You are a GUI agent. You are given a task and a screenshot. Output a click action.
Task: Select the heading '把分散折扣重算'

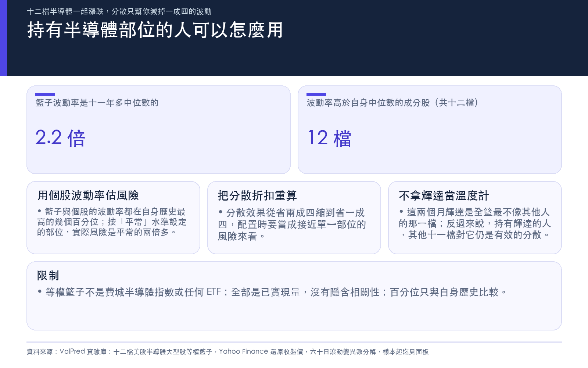257,196
